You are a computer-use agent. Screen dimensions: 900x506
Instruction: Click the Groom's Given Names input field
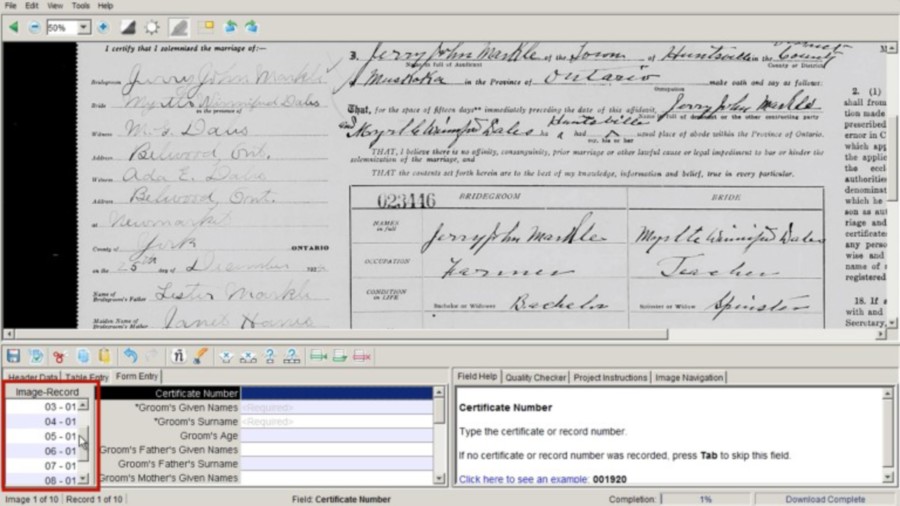pyautogui.click(x=336, y=407)
